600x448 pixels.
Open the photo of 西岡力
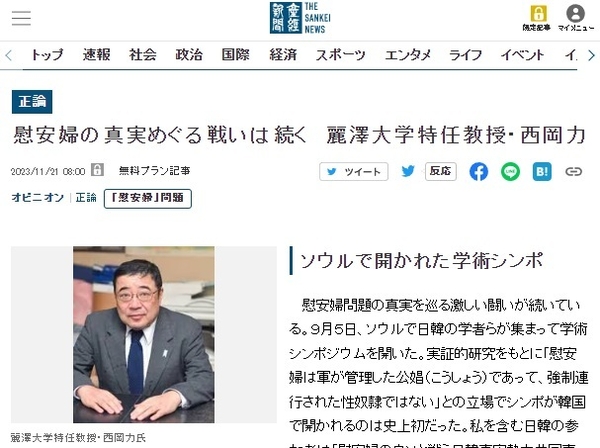tap(143, 334)
